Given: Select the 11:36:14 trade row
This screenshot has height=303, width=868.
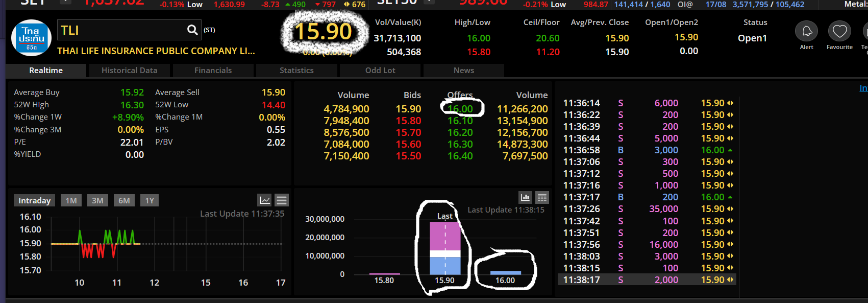Looking at the screenshot, I should tap(648, 103).
